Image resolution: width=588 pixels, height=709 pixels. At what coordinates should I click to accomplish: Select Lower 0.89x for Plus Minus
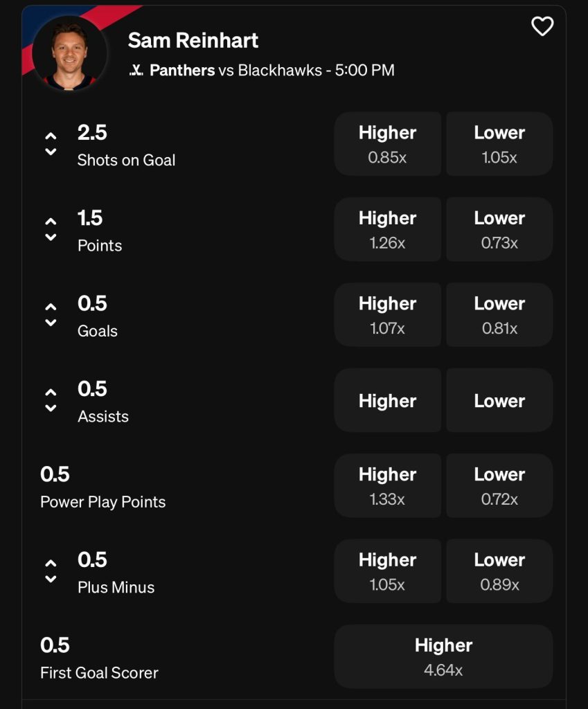point(499,571)
